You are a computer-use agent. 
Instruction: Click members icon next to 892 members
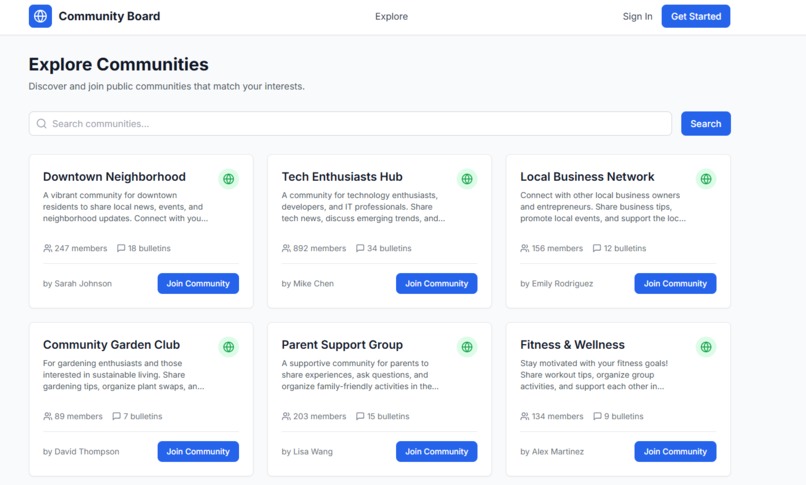(x=286, y=248)
